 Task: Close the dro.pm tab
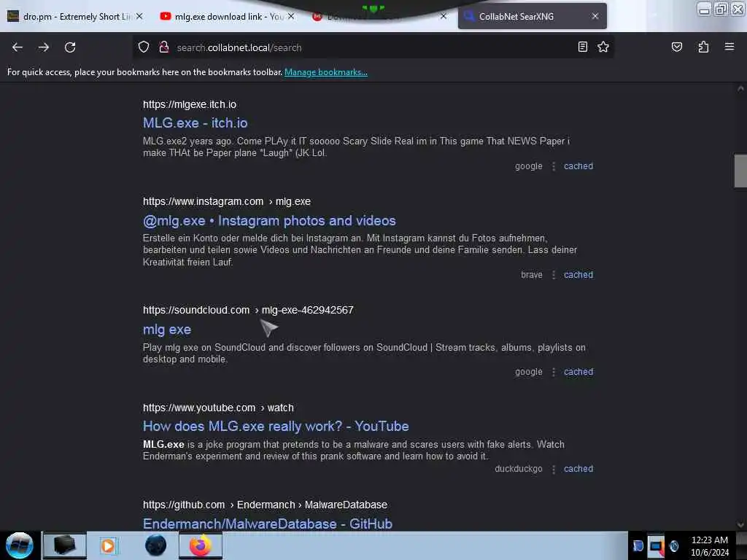coord(139,16)
